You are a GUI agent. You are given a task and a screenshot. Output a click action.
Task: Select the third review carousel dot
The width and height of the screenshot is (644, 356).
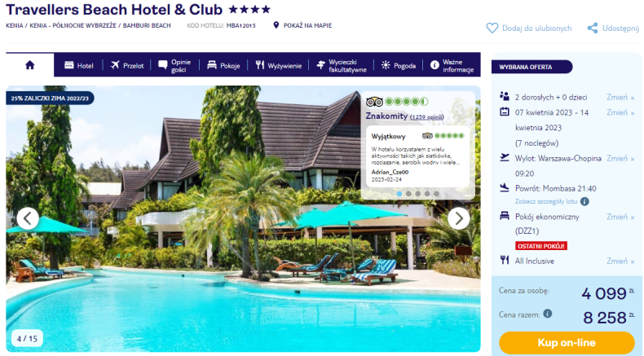click(417, 194)
